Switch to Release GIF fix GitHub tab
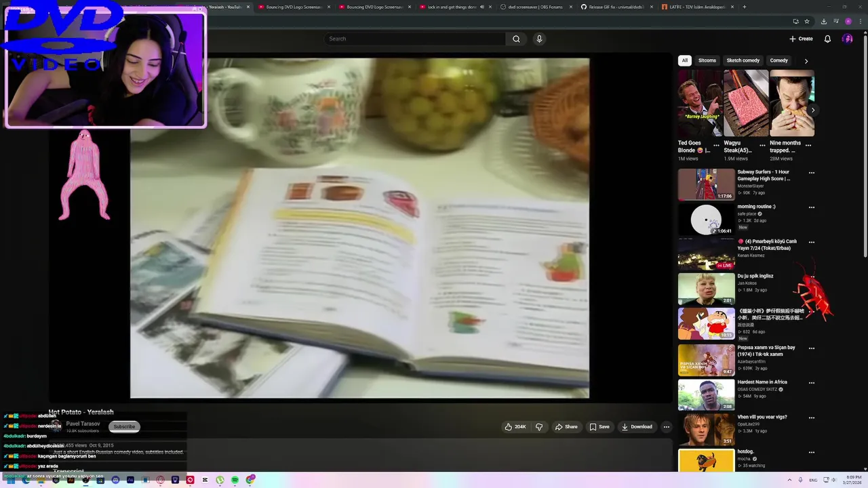Screen dimensions: 868x488 point(616,7)
